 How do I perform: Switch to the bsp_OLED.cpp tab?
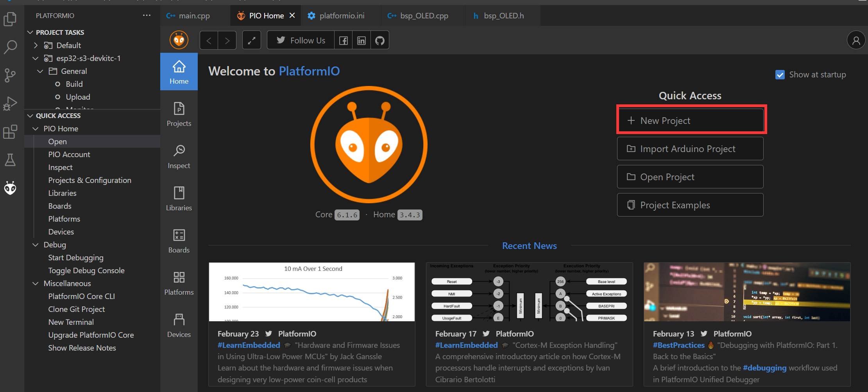tap(424, 16)
